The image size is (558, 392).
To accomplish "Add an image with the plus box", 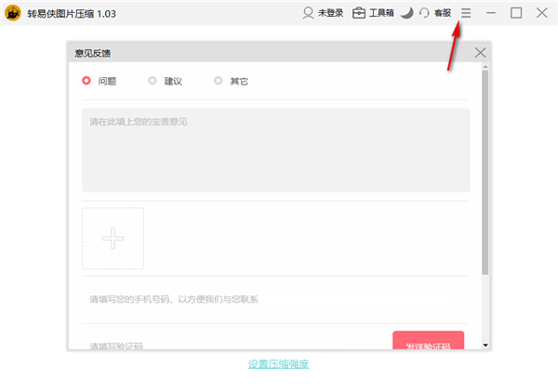I will (113, 239).
